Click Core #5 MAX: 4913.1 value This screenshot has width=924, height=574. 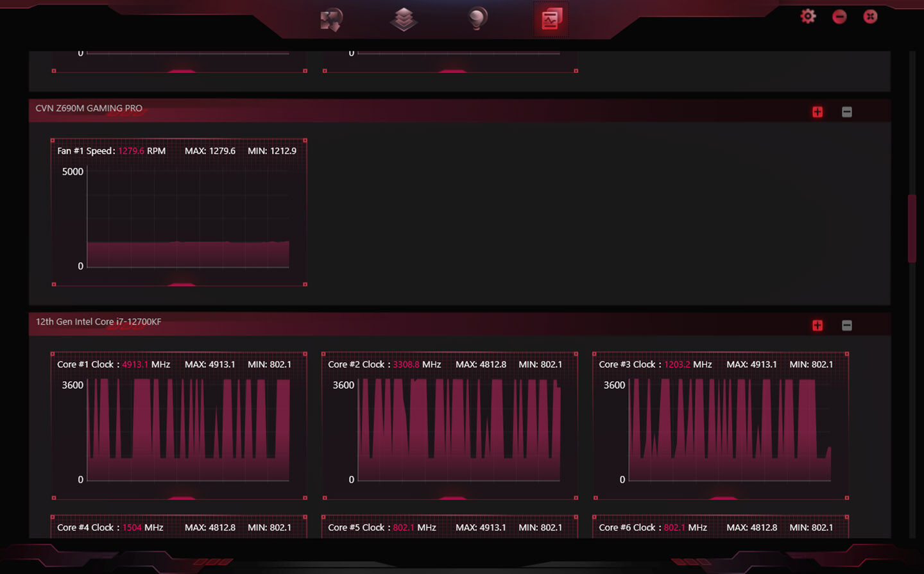tap(481, 527)
